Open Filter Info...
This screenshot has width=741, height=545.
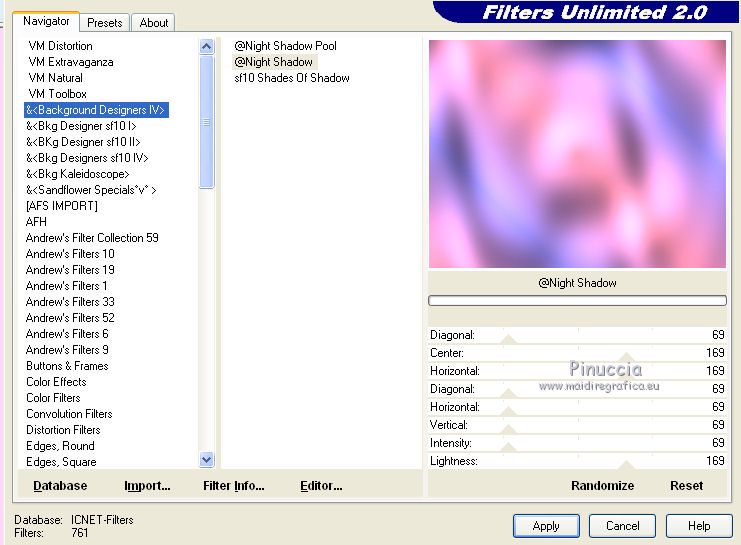233,486
